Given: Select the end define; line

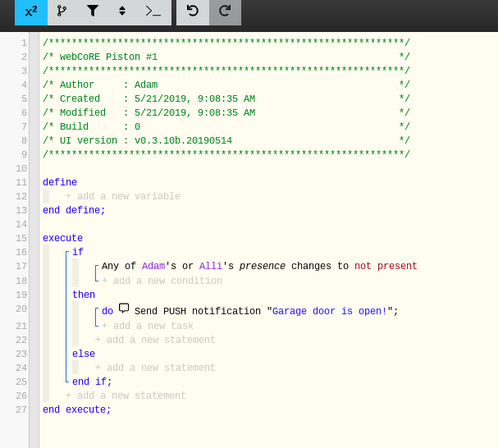Looking at the screenshot, I should tap(74, 210).
